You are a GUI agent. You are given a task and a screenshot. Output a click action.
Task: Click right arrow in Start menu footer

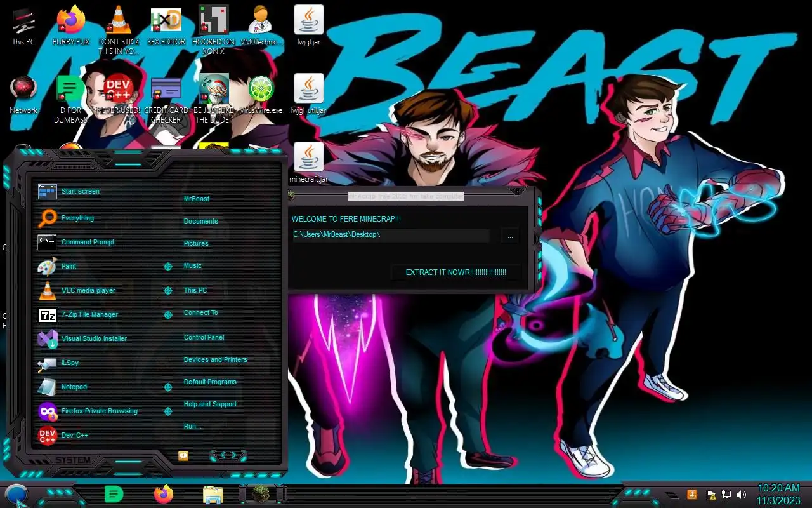point(235,455)
